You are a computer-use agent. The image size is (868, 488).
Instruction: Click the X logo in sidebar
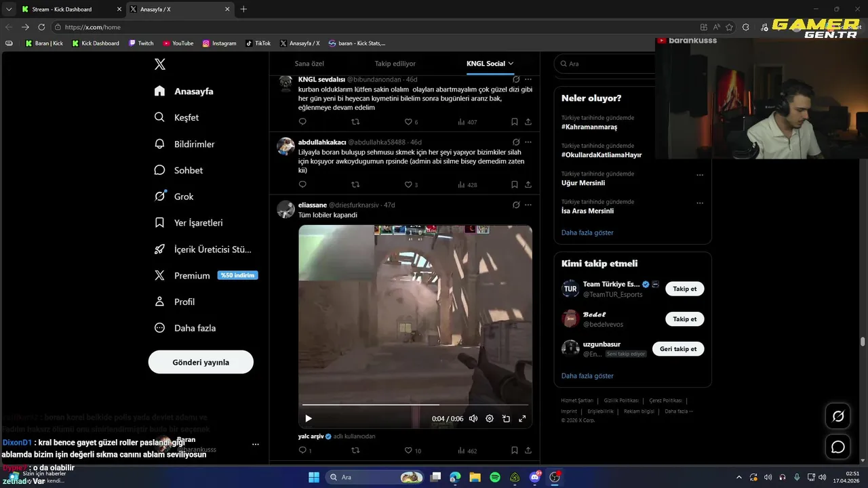(x=160, y=64)
